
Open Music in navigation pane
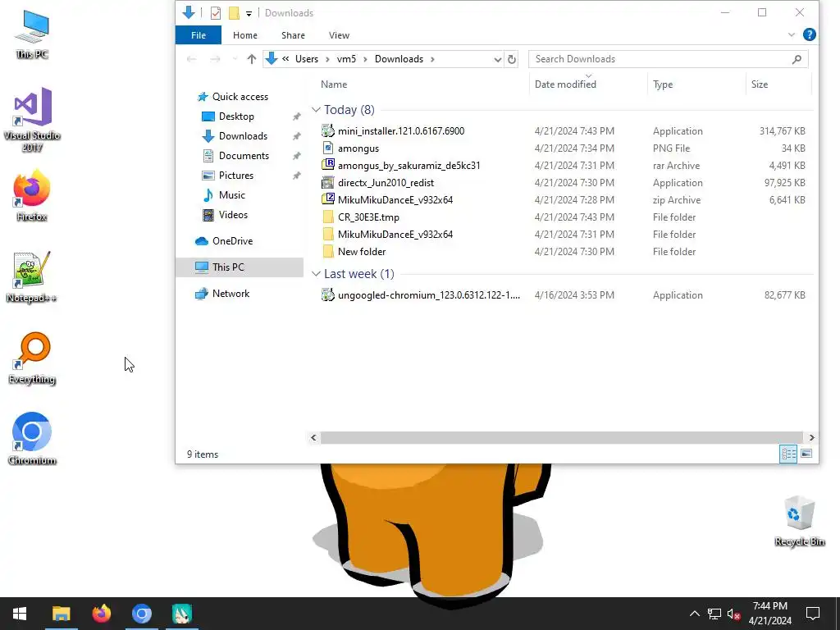click(231, 195)
